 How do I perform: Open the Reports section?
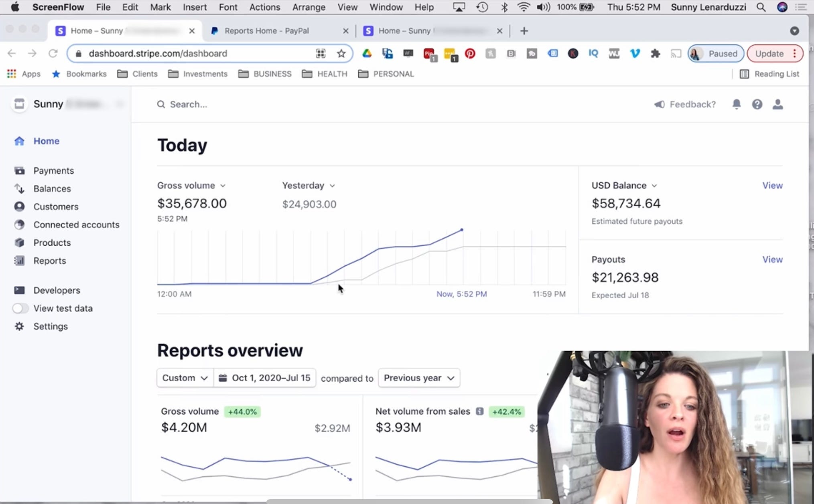[x=50, y=261]
